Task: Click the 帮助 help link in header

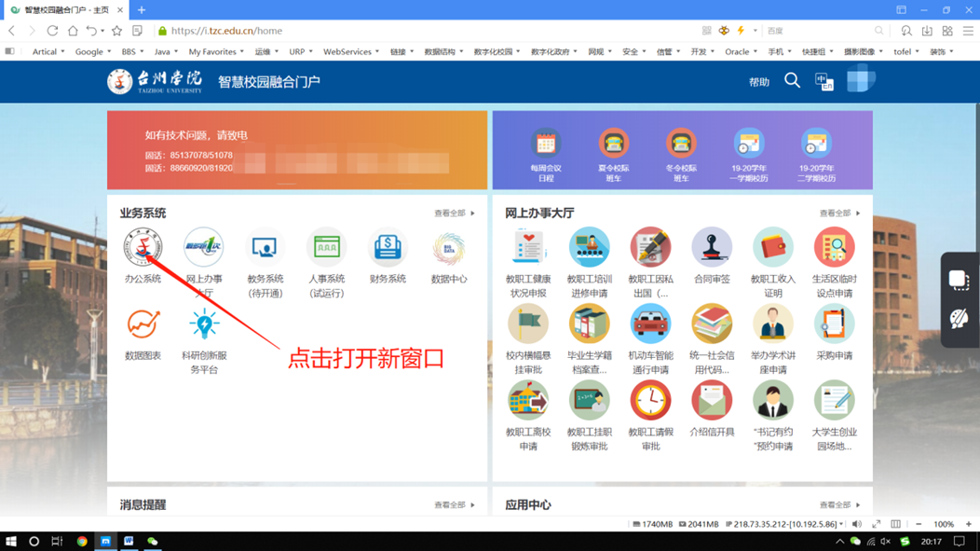Action: 759,82
